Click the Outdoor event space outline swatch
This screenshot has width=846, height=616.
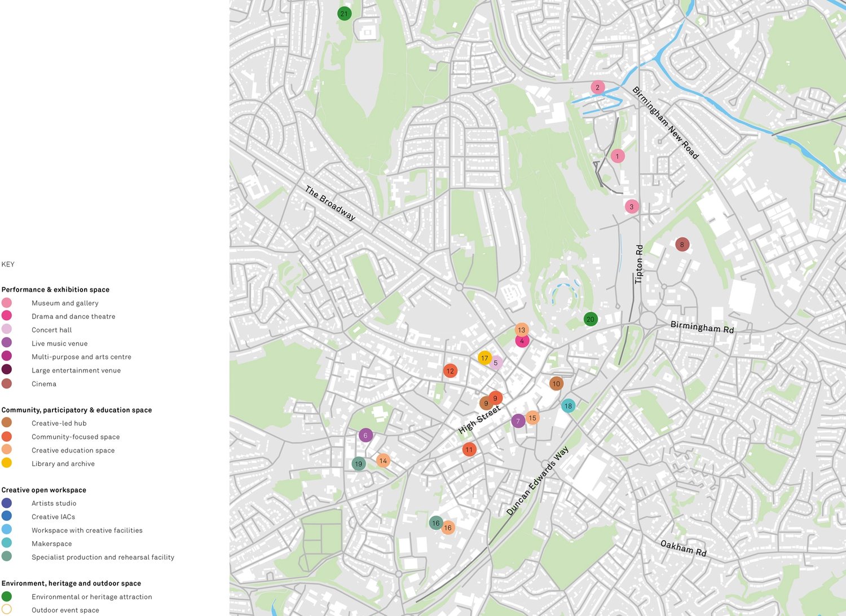[7, 609]
